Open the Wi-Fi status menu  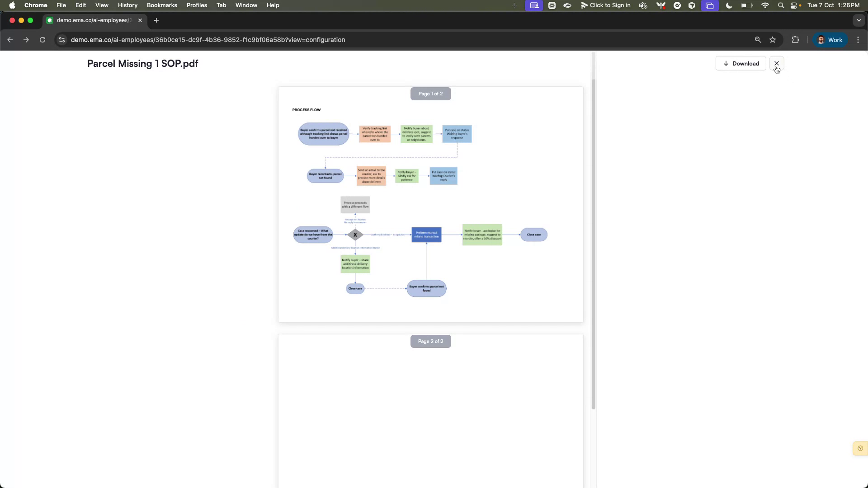point(765,5)
